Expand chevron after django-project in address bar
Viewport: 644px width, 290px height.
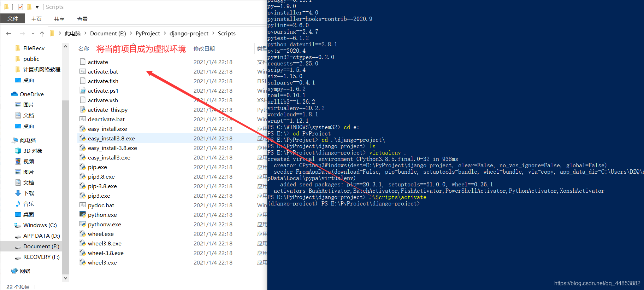pyautogui.click(x=213, y=33)
